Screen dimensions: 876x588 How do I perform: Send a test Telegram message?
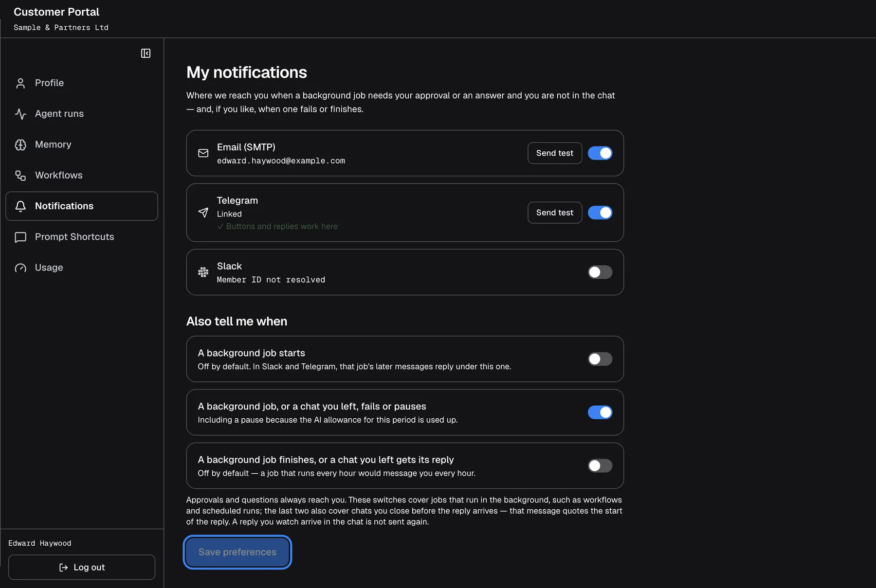pos(555,213)
